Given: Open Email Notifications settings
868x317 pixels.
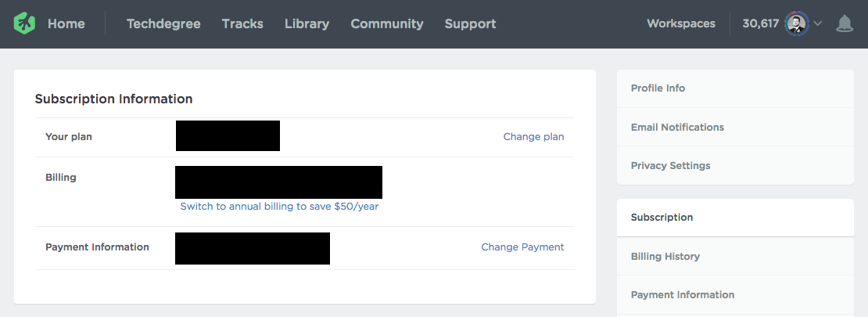Looking at the screenshot, I should coord(735,127).
